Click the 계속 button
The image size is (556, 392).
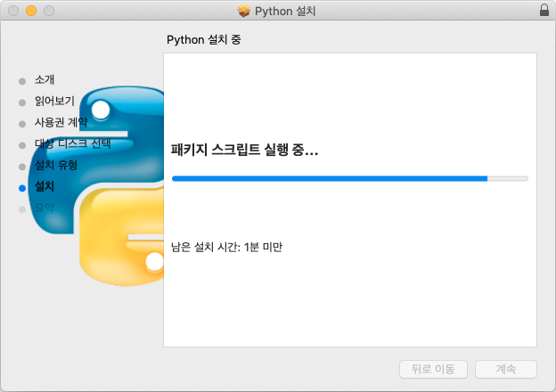505,370
